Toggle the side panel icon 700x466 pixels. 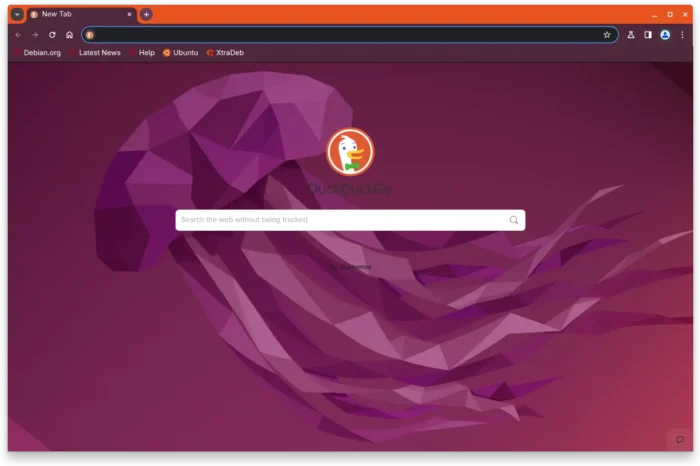(x=648, y=35)
